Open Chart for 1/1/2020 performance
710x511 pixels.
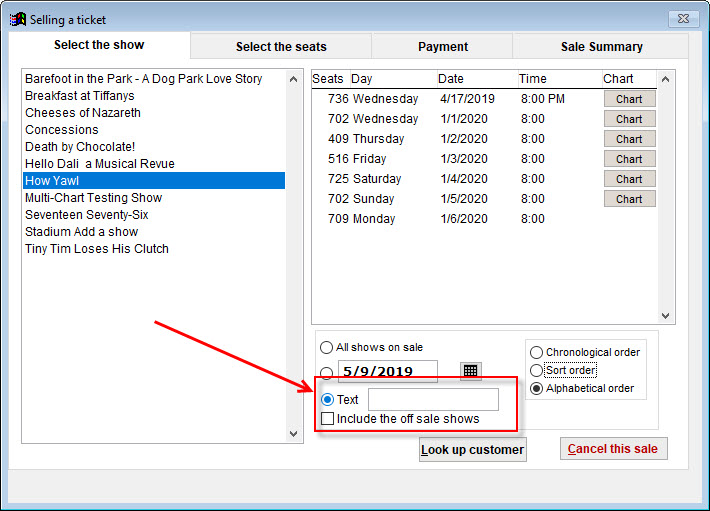click(x=629, y=119)
